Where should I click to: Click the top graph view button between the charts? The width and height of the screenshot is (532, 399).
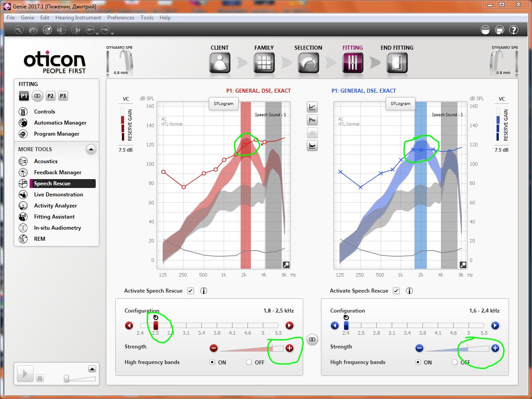[313, 107]
